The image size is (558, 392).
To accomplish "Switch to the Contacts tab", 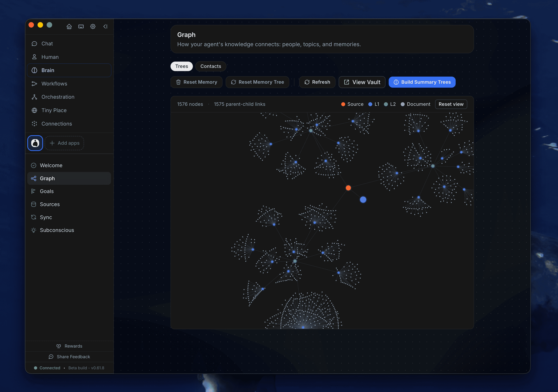I will (x=211, y=66).
